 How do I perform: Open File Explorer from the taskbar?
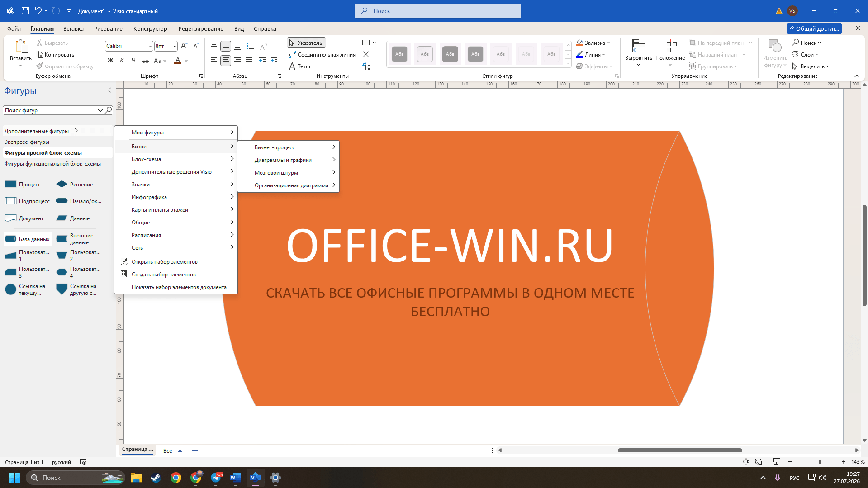[x=136, y=478]
